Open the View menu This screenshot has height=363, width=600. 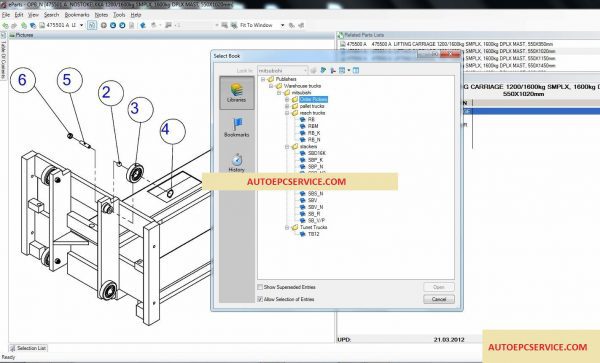pyautogui.click(x=33, y=15)
